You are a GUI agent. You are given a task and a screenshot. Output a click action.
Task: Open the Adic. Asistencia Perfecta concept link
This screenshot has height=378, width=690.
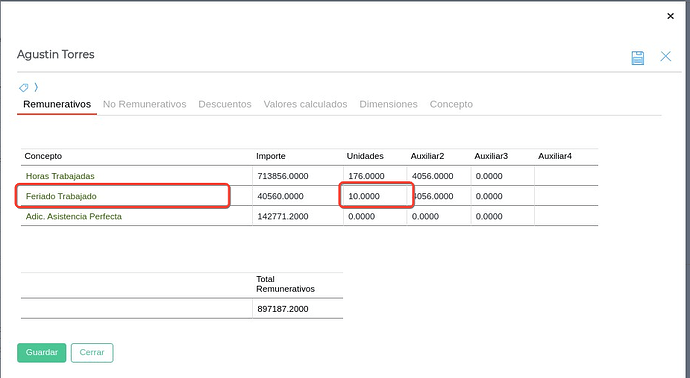[73, 217]
